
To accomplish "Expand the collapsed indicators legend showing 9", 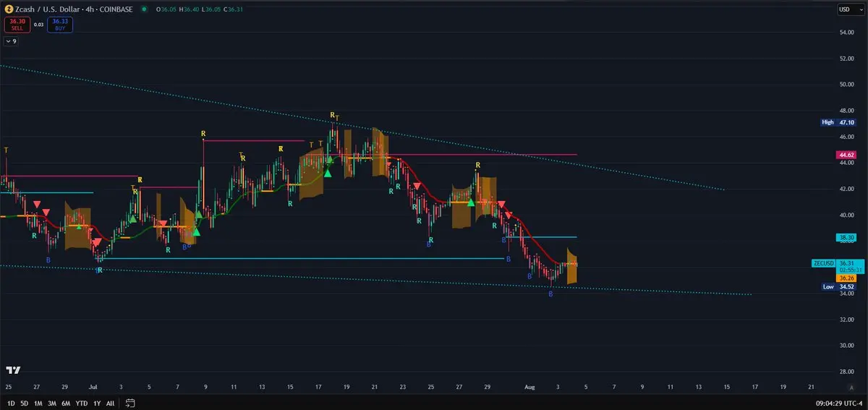I will click(x=11, y=41).
